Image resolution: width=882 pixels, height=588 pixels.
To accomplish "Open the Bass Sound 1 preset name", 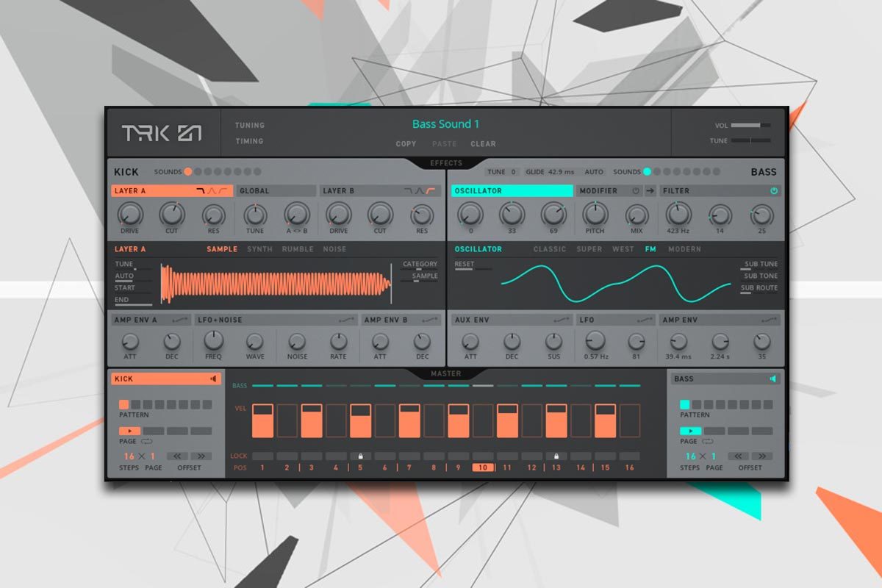I will [x=445, y=124].
